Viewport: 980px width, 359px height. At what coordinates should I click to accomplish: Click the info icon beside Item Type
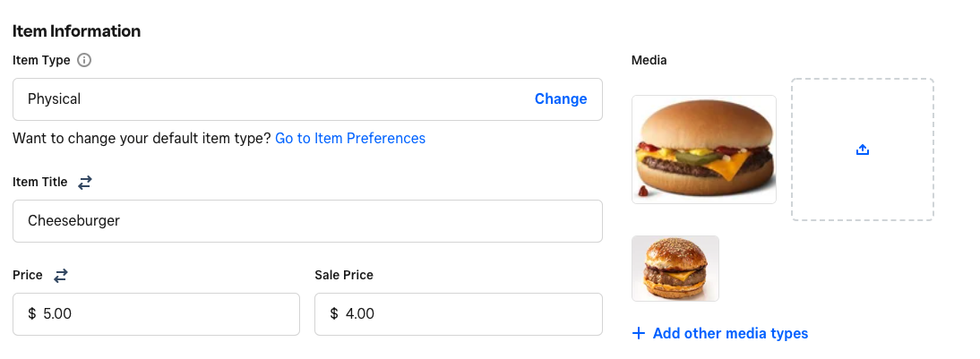point(84,61)
